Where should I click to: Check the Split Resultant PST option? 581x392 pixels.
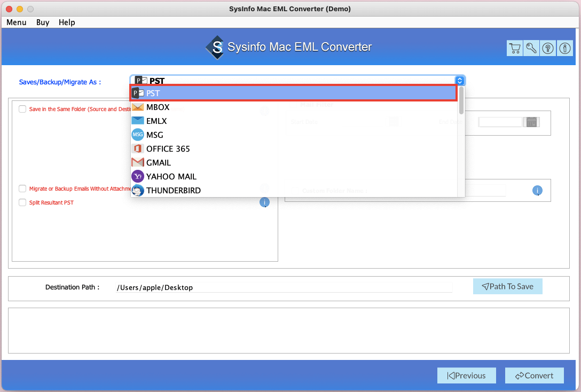pyautogui.click(x=22, y=202)
